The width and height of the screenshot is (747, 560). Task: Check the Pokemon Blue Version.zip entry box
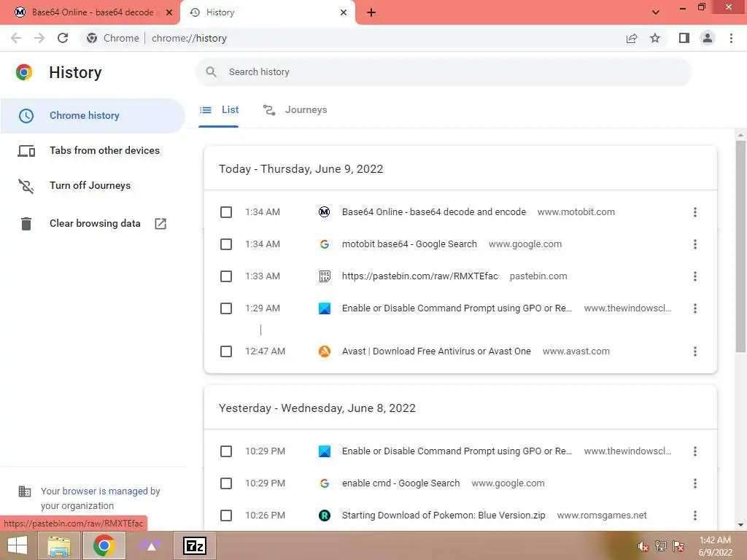226,516
